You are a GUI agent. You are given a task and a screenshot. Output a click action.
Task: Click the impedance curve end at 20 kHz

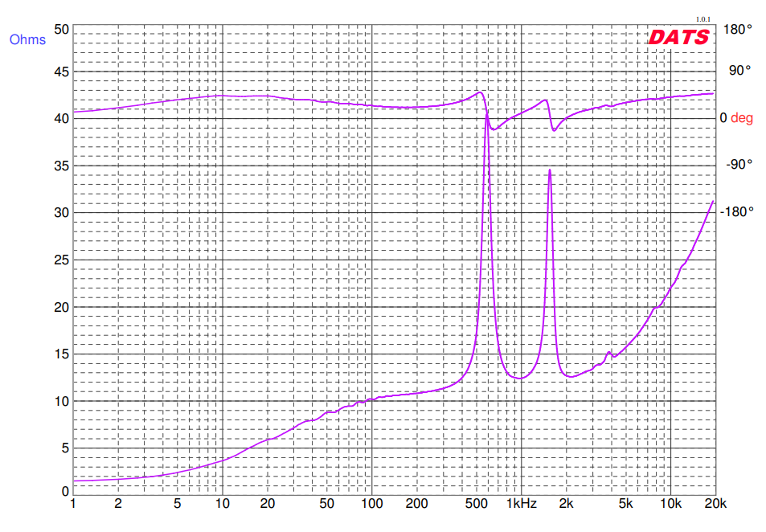coord(713,201)
